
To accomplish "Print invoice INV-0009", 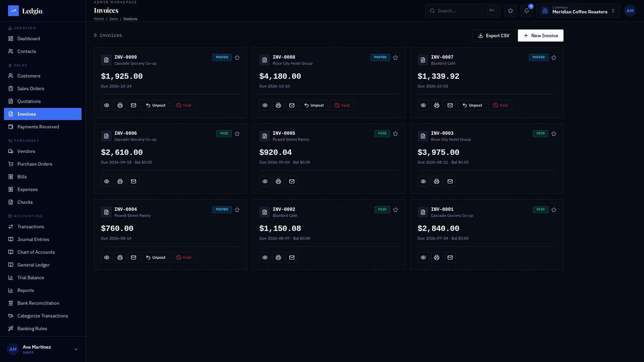I will [x=120, y=105].
